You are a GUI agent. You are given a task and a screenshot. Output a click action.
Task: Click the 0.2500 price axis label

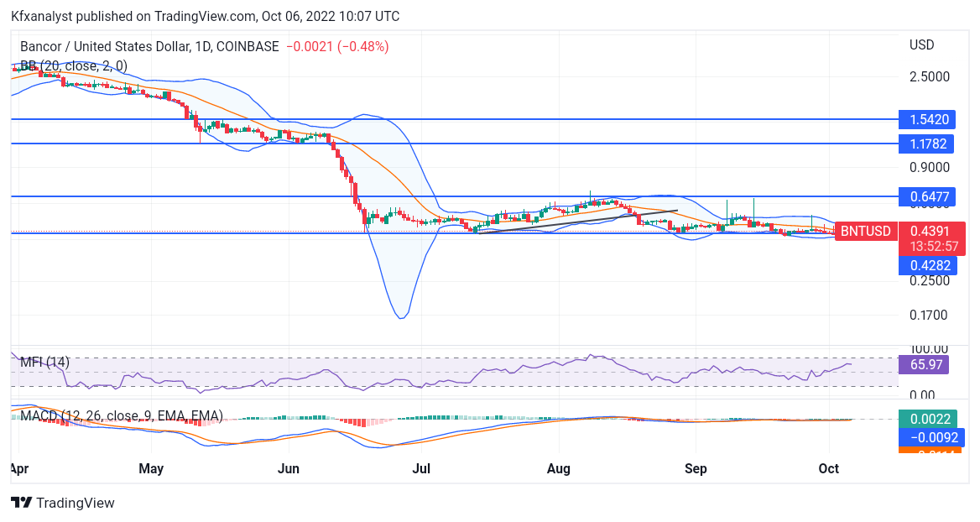[x=930, y=280]
